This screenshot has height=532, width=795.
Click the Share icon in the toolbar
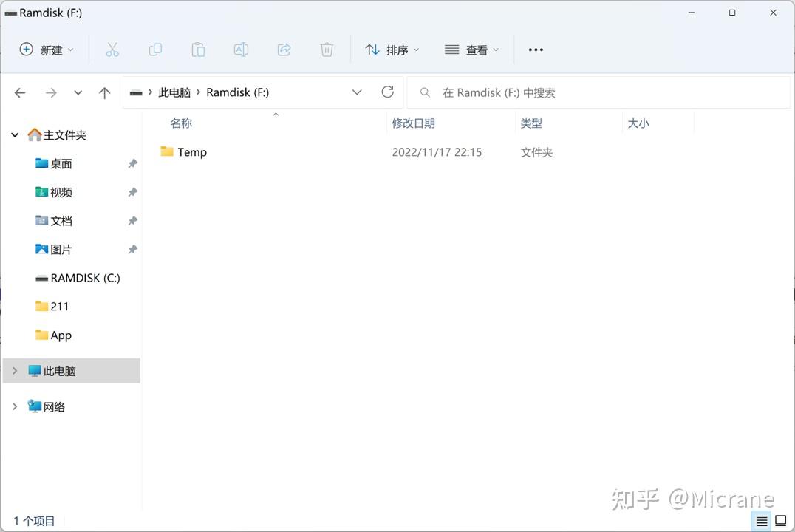[284, 50]
